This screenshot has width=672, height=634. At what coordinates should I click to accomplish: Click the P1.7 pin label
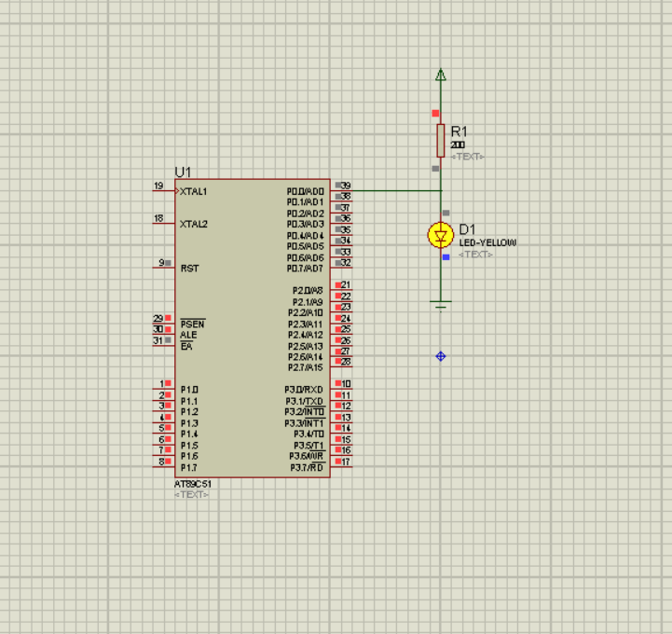click(x=189, y=467)
